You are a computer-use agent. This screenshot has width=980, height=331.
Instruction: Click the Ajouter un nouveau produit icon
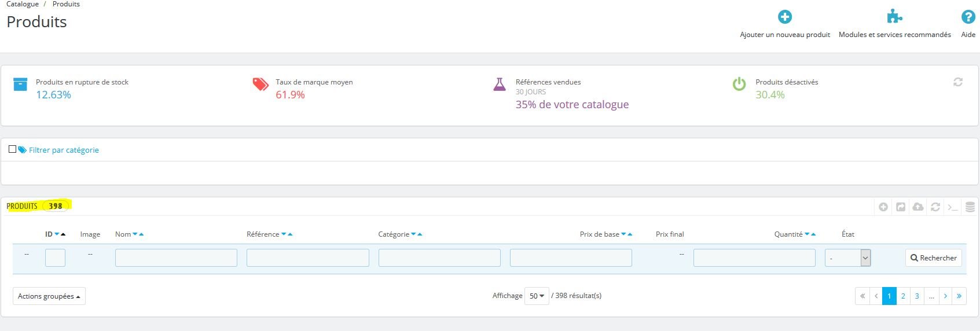[784, 17]
